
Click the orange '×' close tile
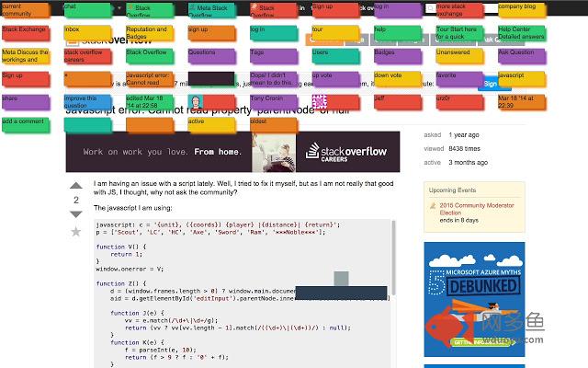tap(88, 79)
